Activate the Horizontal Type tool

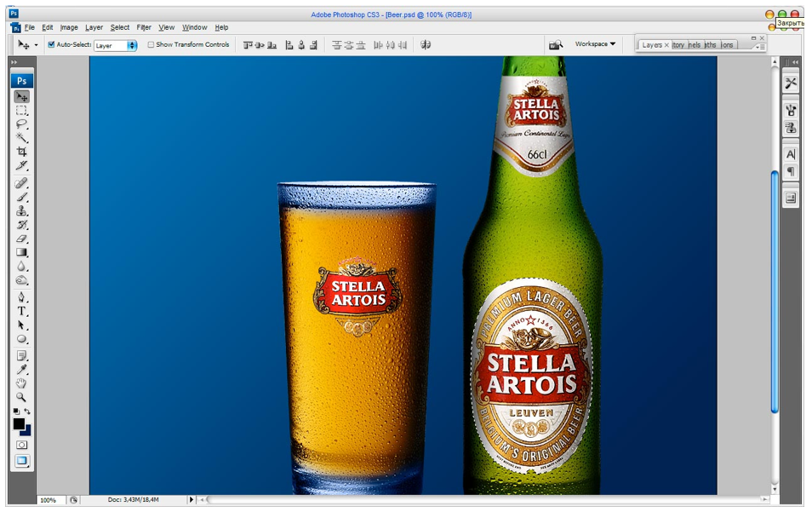click(x=22, y=311)
